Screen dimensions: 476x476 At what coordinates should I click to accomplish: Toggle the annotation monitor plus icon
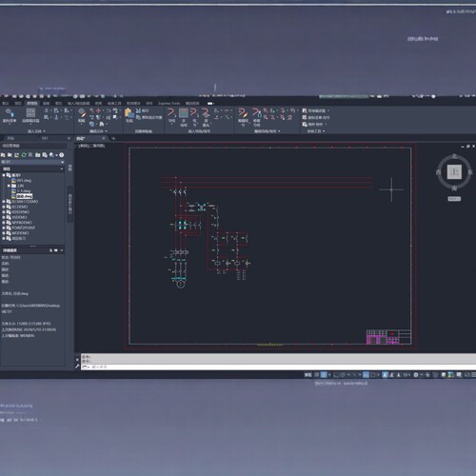pos(427,375)
